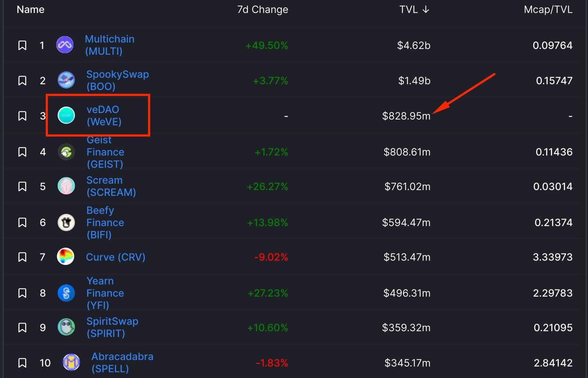Click the Geist Finance logo icon
The width and height of the screenshot is (588, 378).
pos(66,152)
